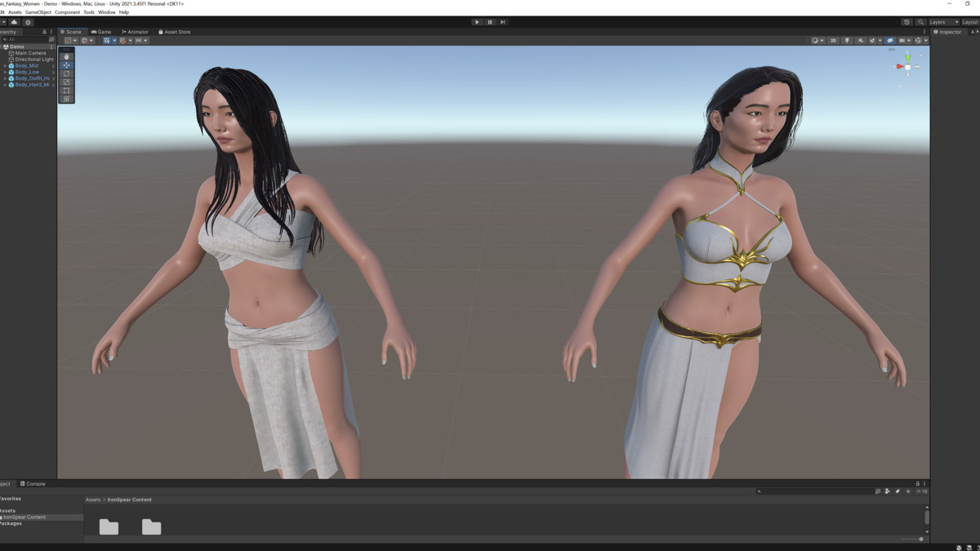Select the Hand (View) tool
Image resolution: width=980 pixels, height=551 pixels.
point(67,56)
